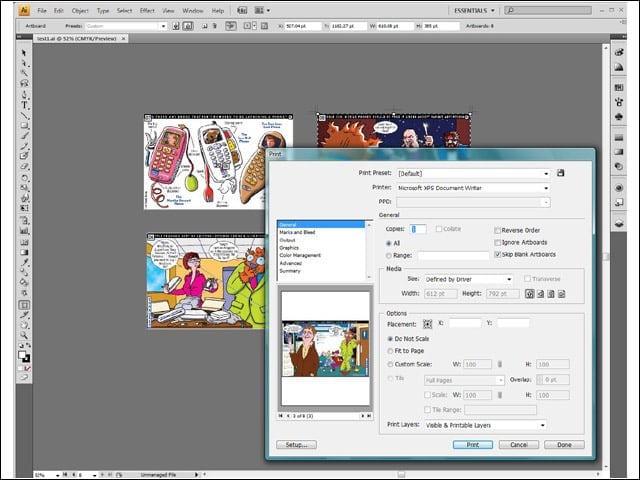Click the Cancel button
The width and height of the screenshot is (640, 480).
519,445
